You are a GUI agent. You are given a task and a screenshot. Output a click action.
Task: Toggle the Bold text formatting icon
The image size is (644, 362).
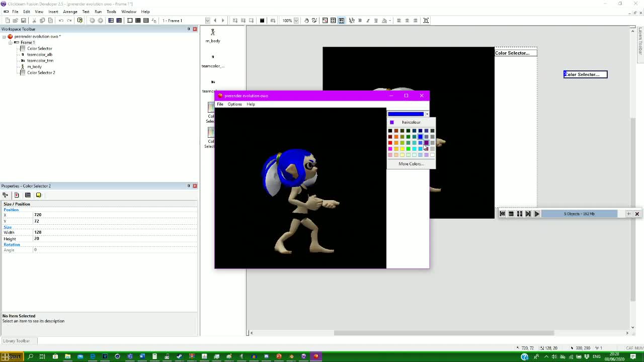click(x=360, y=21)
